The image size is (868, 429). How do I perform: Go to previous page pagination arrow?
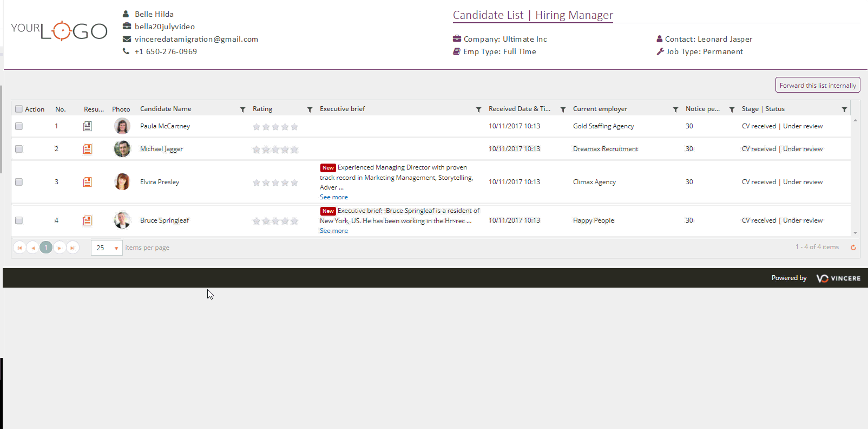[x=33, y=248]
